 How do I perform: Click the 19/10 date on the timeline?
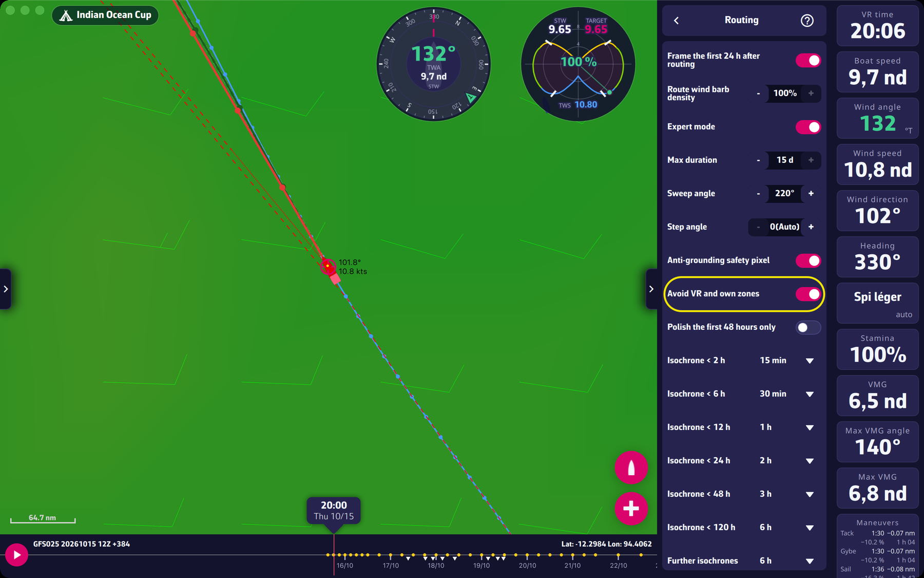click(x=482, y=566)
